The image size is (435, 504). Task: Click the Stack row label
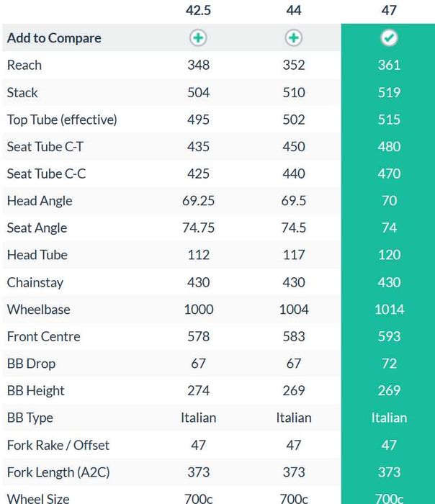coord(22,92)
